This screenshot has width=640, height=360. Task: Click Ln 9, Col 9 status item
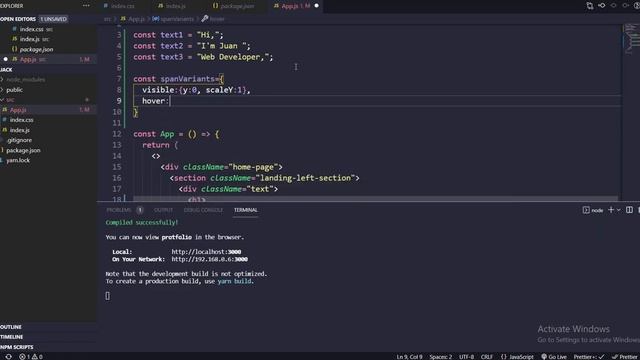pyautogui.click(x=409, y=357)
